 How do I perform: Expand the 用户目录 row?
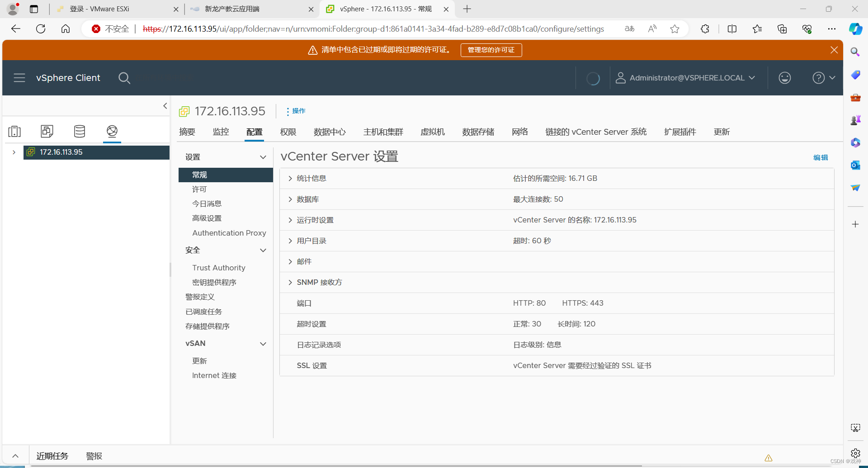tap(290, 241)
